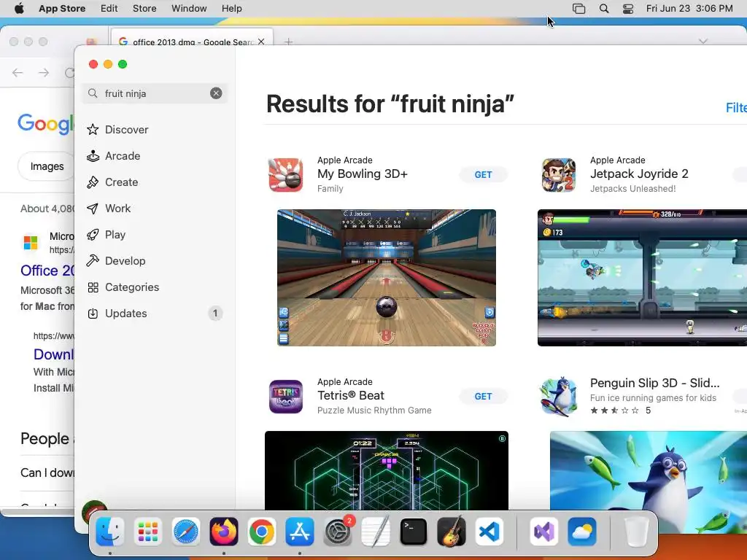Click App Store icon in Dock

299,532
